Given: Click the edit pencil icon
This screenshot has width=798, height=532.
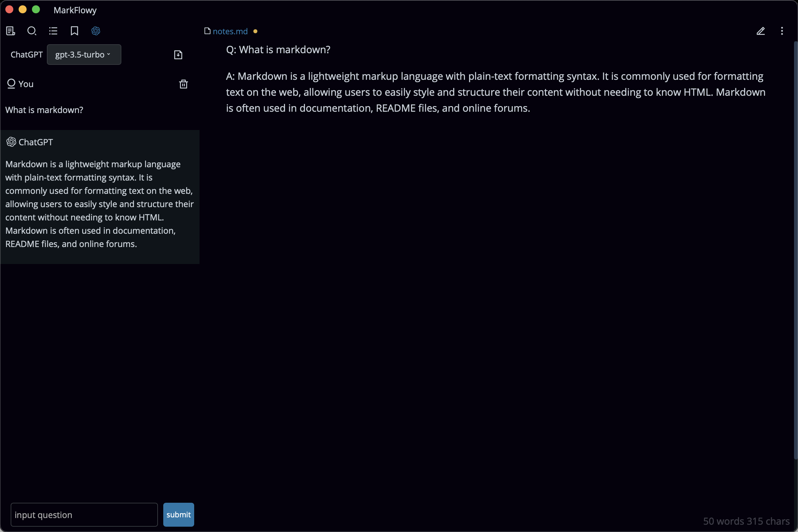Looking at the screenshot, I should 761,30.
